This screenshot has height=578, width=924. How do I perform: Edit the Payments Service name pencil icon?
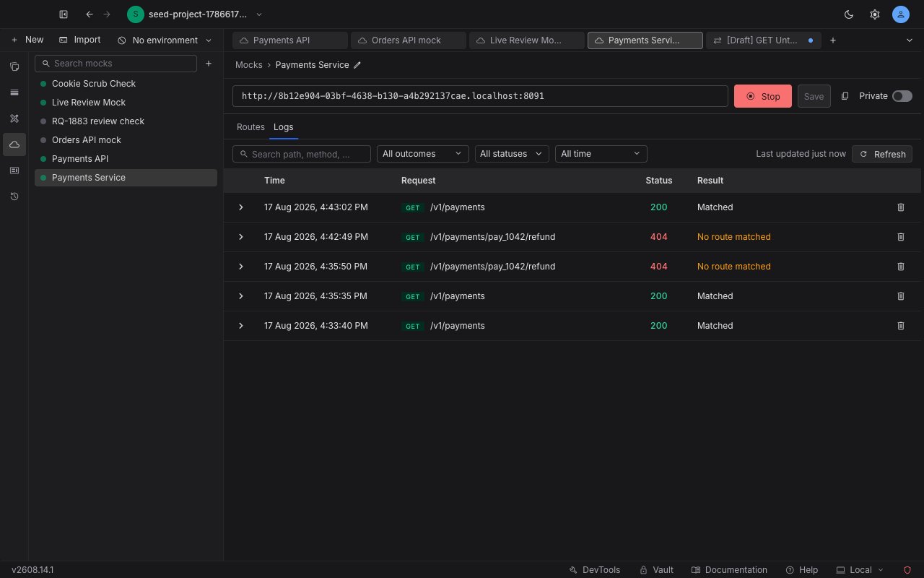tap(357, 65)
